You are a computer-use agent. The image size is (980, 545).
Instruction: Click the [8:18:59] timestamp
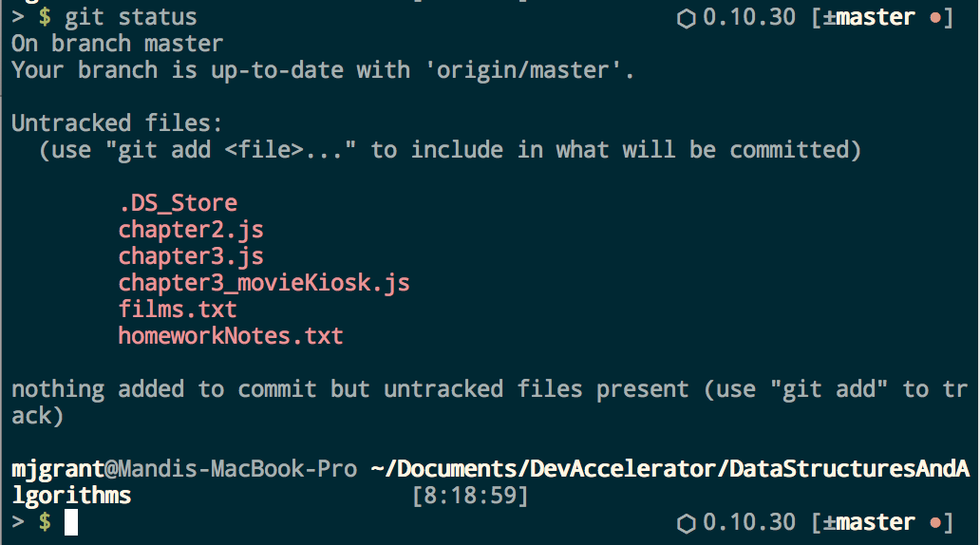[470, 496]
